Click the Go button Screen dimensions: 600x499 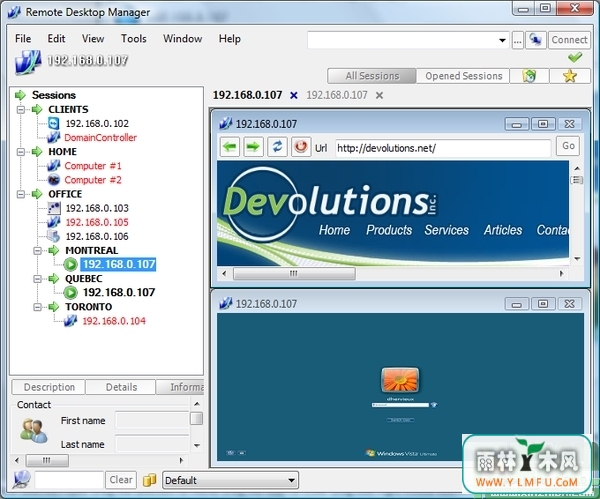pos(568,146)
